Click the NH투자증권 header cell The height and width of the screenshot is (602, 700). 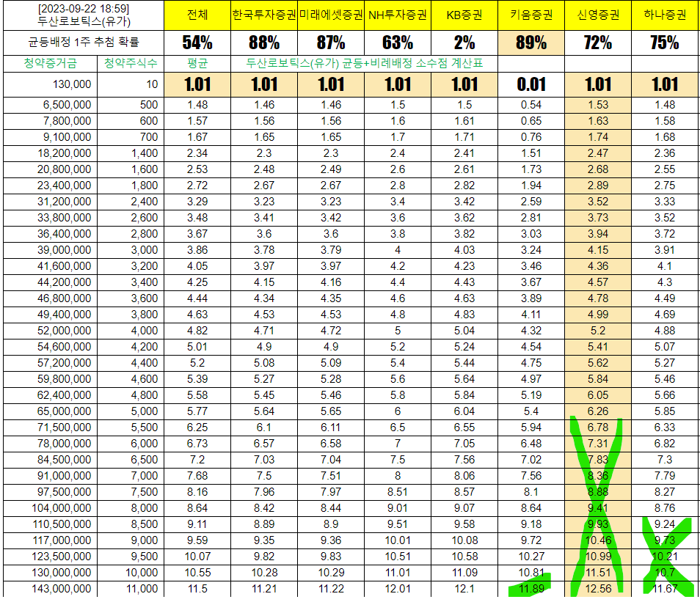point(397,15)
